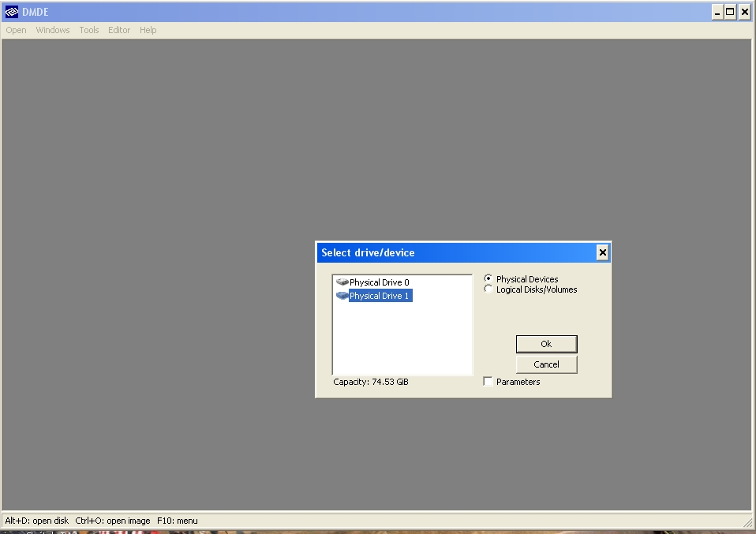This screenshot has height=534, width=756.
Task: Click the Physical Drive 0 disk icon
Action: tap(342, 282)
